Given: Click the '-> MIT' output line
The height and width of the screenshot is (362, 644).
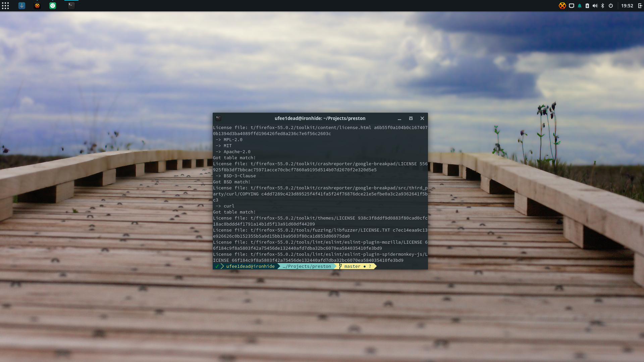Looking at the screenshot, I should point(223,146).
